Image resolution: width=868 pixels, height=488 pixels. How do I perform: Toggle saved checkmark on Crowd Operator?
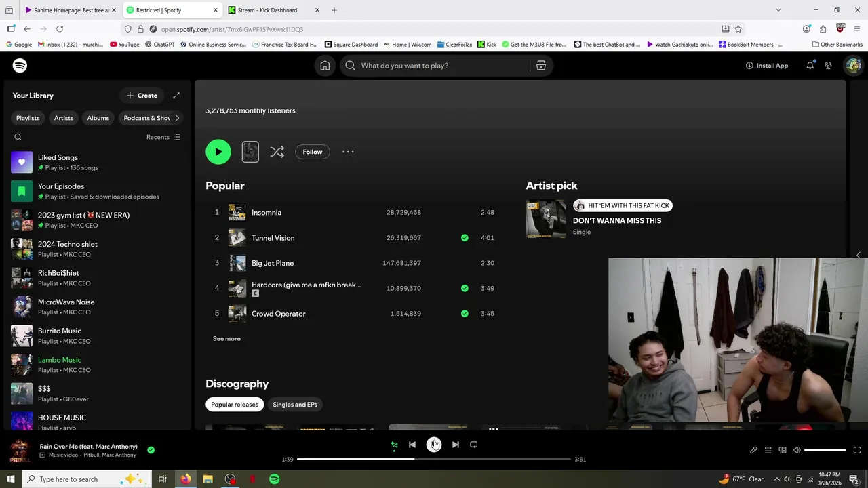point(465,314)
